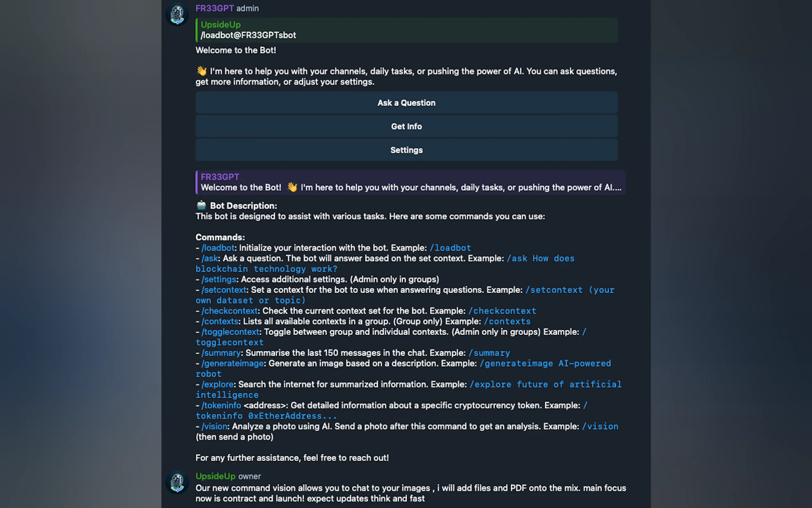Click the waving hand emoji in welcome message
This screenshot has height=508, width=812.
pyautogui.click(x=201, y=71)
